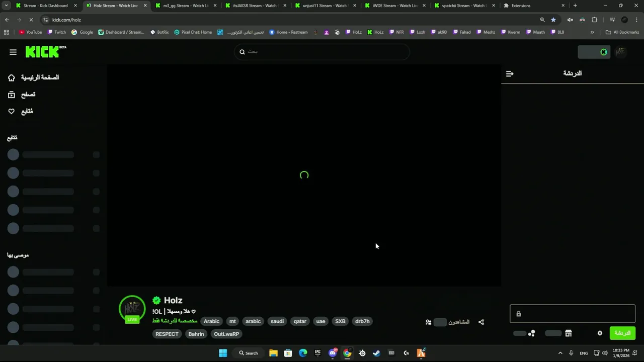Switch to iWDE Stream tab

395,6
